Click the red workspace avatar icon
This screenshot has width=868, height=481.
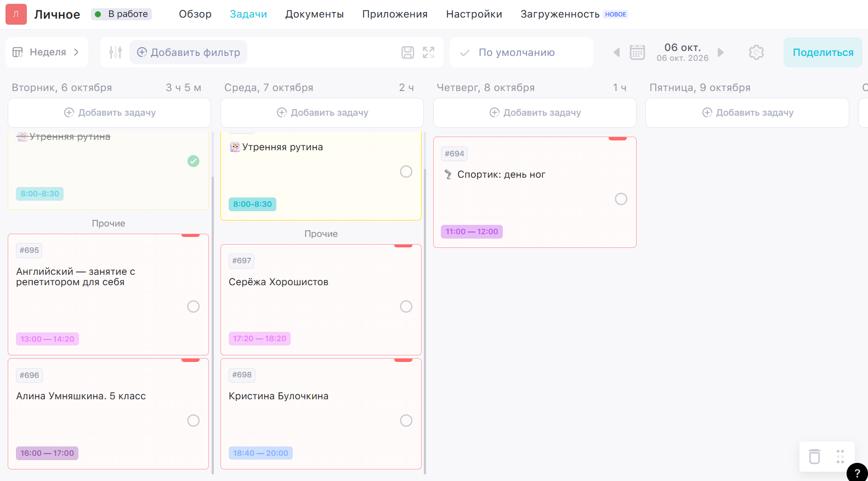[x=16, y=14]
